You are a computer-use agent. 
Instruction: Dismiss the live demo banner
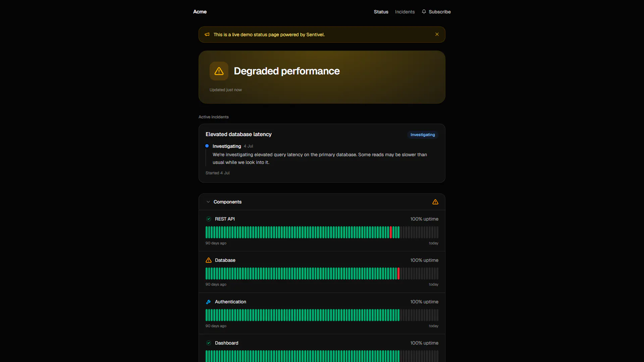click(x=437, y=34)
